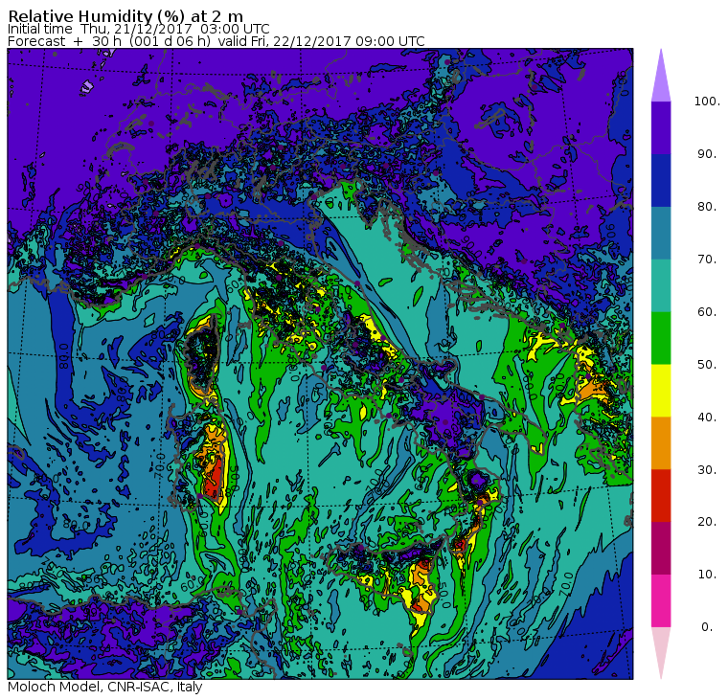Viewport: 728px width, 700px height.
Task: Click the '0.' colorbar label
Action: point(707,627)
